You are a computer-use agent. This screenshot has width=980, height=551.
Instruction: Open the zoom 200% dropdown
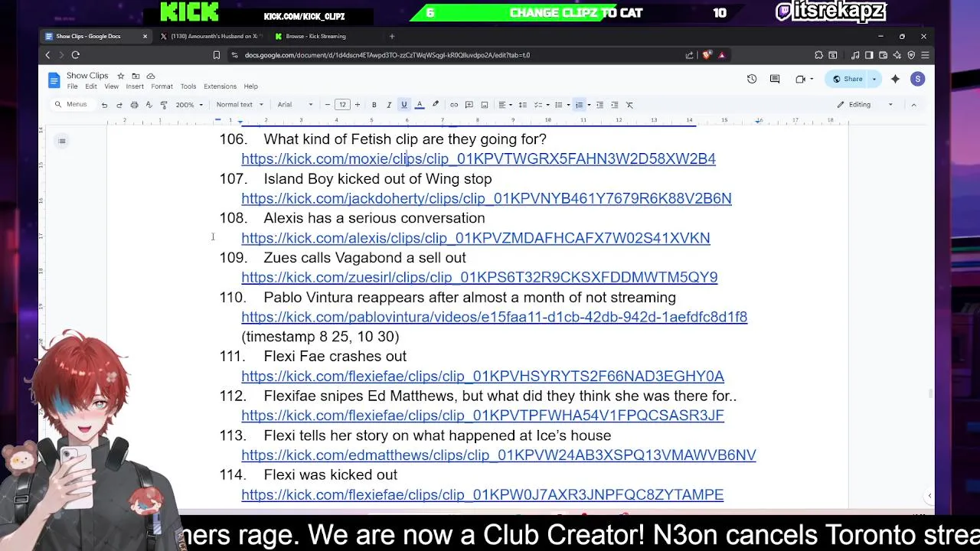(x=189, y=105)
